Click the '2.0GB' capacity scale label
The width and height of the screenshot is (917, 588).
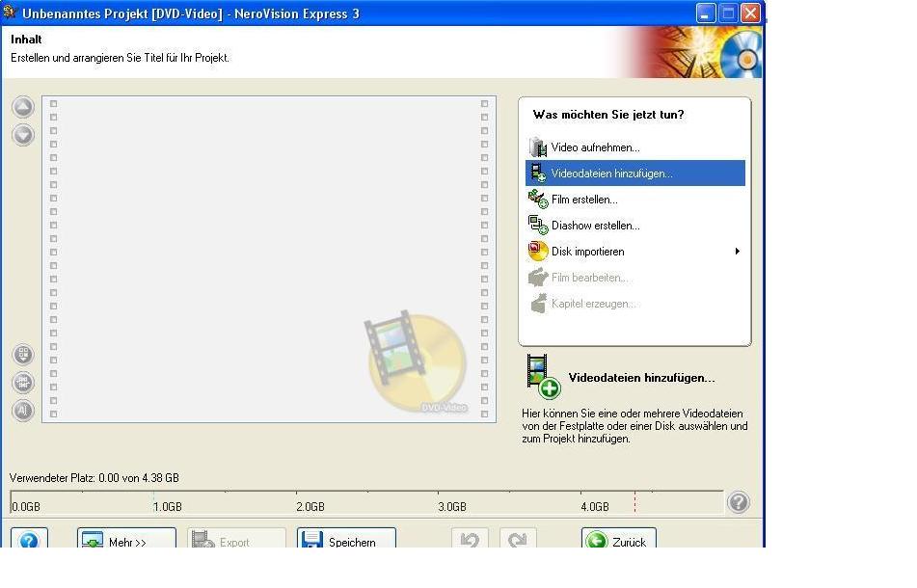[310, 507]
